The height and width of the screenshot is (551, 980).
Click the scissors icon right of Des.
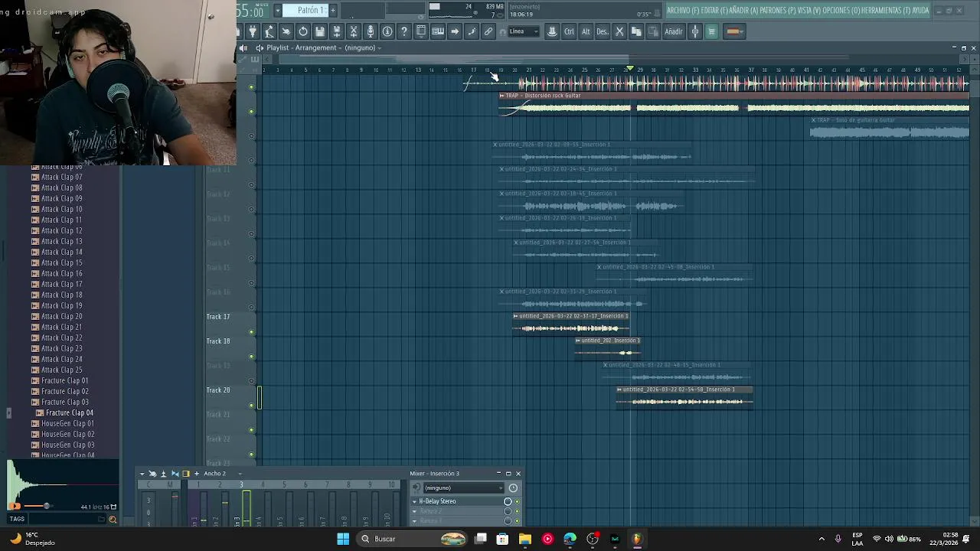(x=619, y=31)
